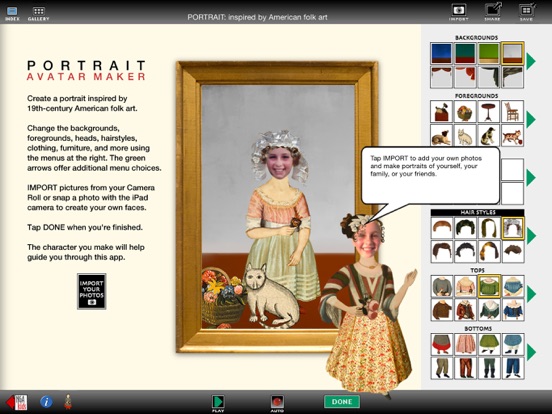Add the flower basket foreground
The image size is (552, 414).
(x=465, y=111)
